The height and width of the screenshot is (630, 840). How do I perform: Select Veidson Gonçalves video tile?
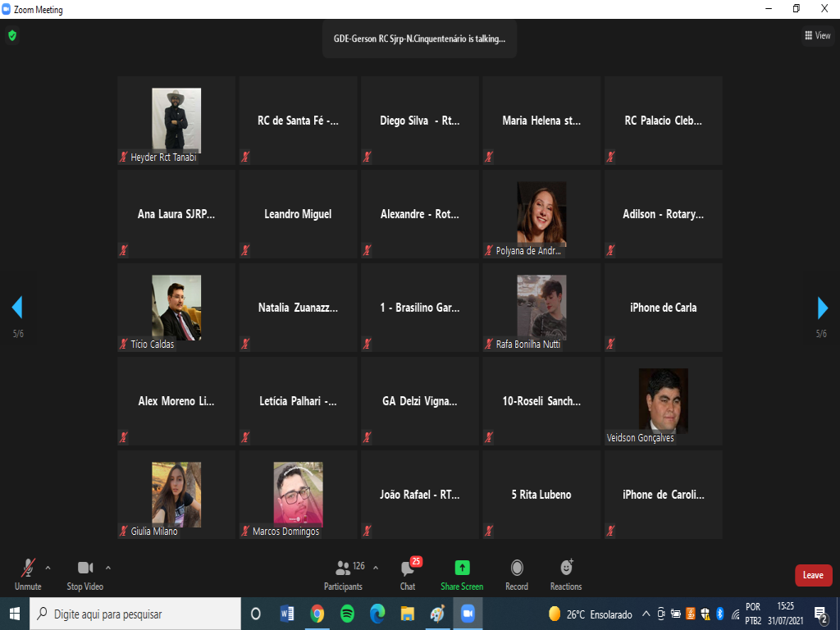(663, 401)
